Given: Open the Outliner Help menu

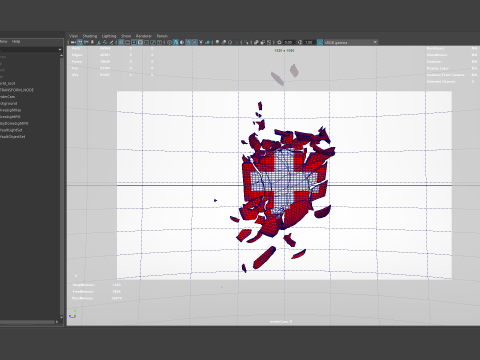Looking at the screenshot, I should [x=16, y=41].
